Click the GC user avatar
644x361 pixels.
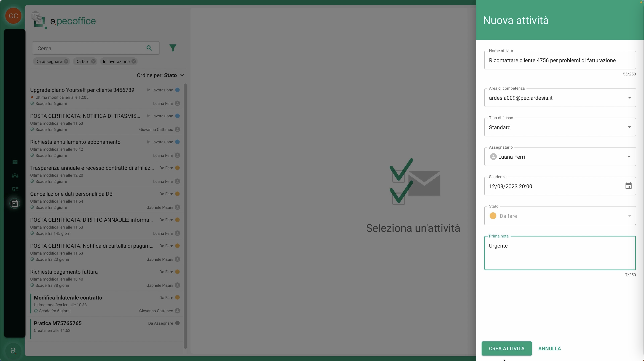(13, 16)
